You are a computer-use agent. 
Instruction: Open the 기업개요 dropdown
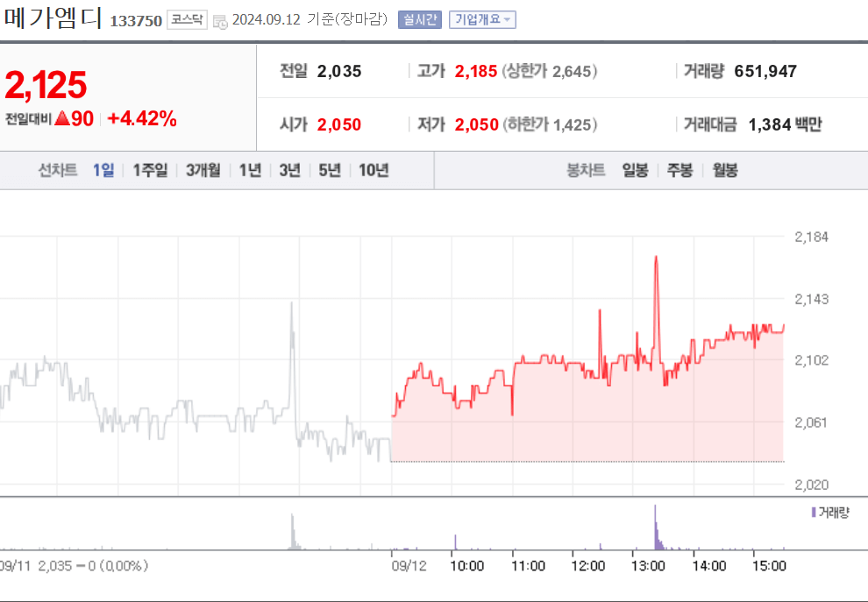482,19
